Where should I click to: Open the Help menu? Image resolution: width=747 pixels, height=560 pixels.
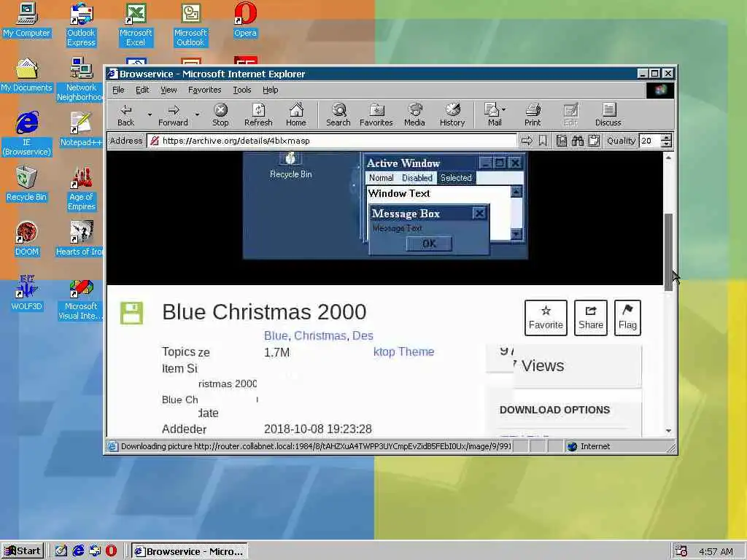click(x=270, y=90)
